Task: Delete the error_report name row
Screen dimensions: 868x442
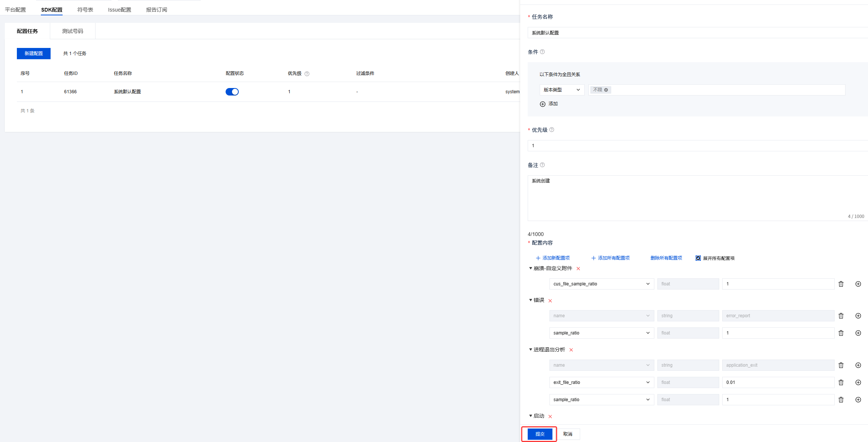Action: click(841, 316)
